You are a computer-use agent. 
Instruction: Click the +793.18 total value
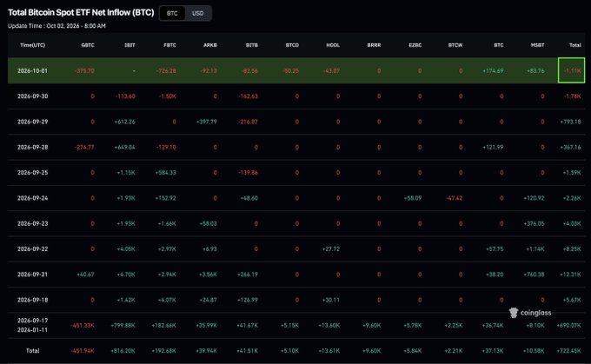[x=571, y=122]
